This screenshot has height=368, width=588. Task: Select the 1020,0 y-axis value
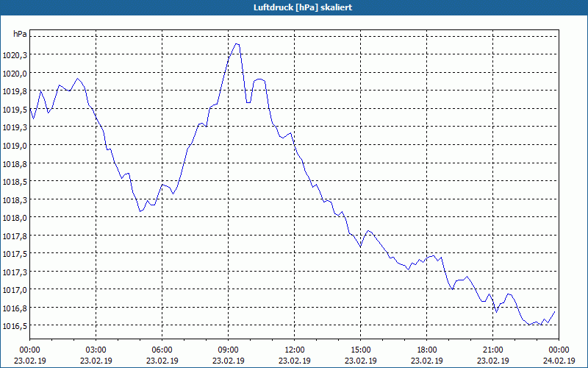(x=15, y=74)
